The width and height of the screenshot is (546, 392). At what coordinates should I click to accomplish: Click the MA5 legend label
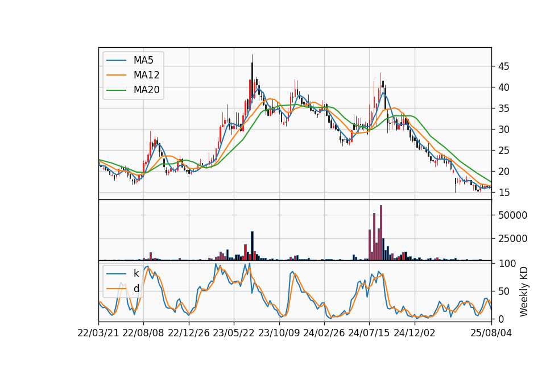(x=143, y=60)
